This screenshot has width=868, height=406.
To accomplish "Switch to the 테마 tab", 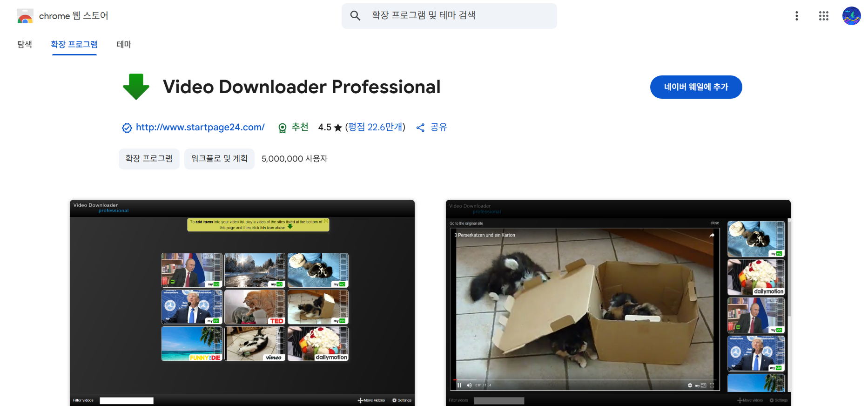I will [x=124, y=44].
